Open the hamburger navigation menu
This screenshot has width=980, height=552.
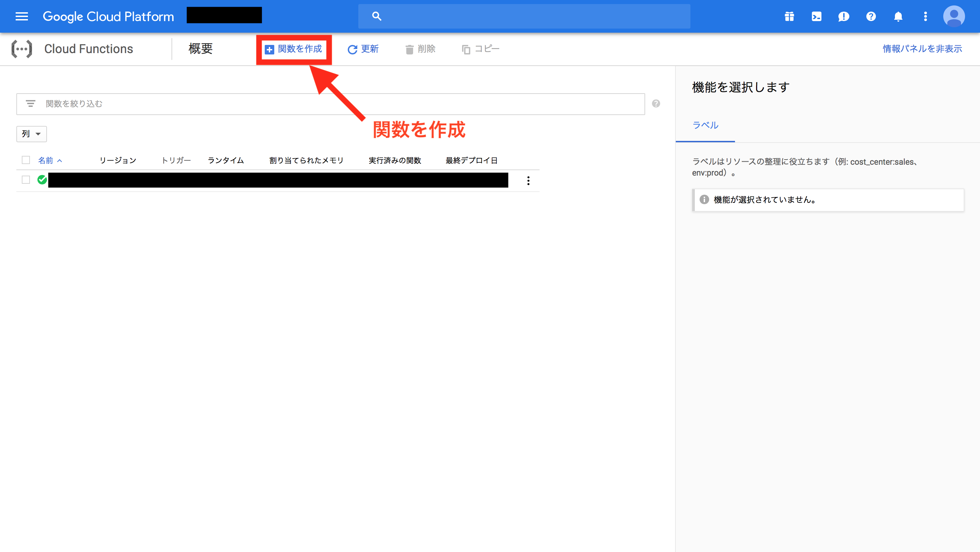click(x=22, y=16)
